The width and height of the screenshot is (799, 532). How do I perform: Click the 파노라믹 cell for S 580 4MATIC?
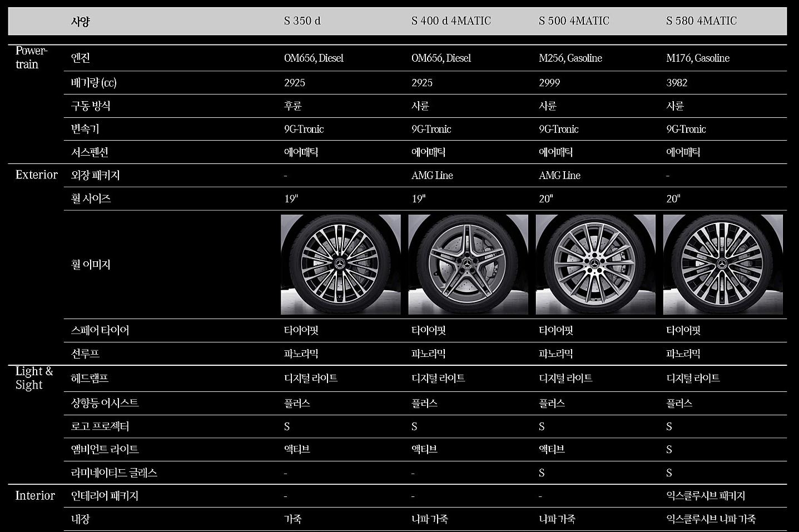pyautogui.click(x=683, y=354)
